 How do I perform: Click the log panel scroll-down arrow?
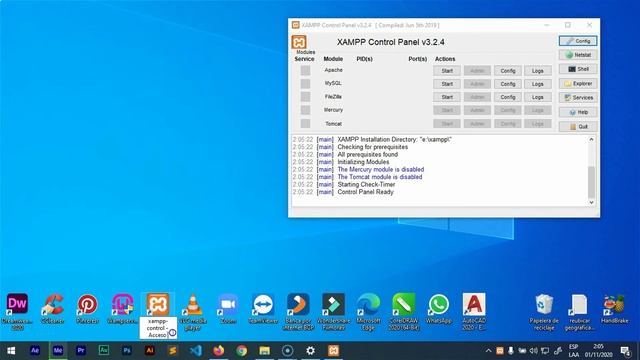click(591, 202)
